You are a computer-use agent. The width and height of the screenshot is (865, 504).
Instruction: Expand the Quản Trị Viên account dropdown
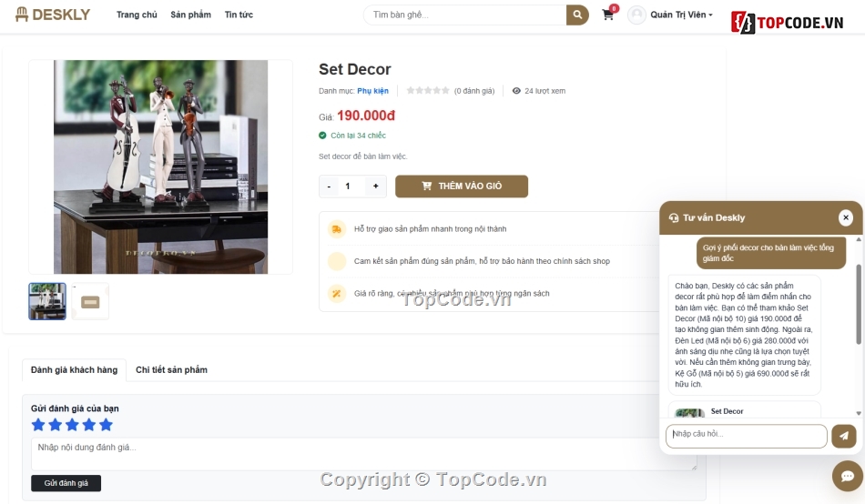pos(681,15)
